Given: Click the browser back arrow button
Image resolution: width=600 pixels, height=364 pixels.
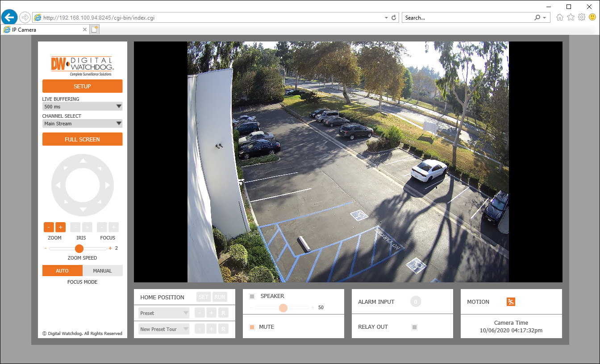Looking at the screenshot, I should pos(9,17).
